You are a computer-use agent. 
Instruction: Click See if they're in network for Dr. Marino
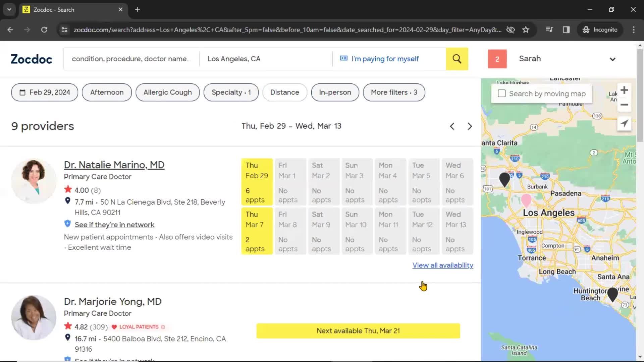[x=114, y=225]
